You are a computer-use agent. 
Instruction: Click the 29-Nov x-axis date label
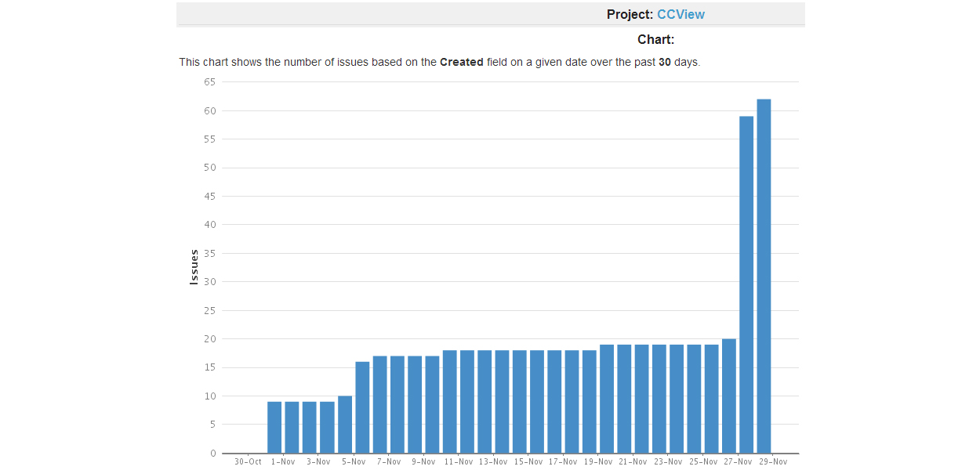point(772,462)
